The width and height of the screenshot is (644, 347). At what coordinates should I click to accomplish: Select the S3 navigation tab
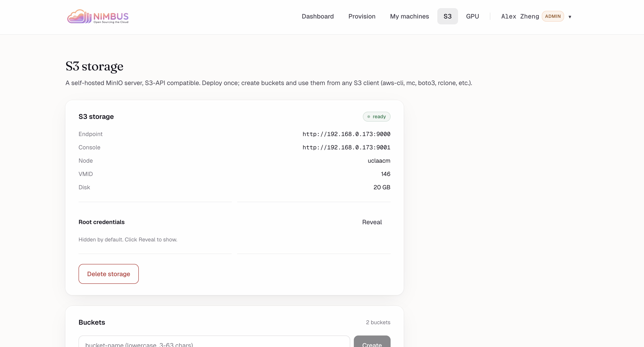click(x=447, y=16)
